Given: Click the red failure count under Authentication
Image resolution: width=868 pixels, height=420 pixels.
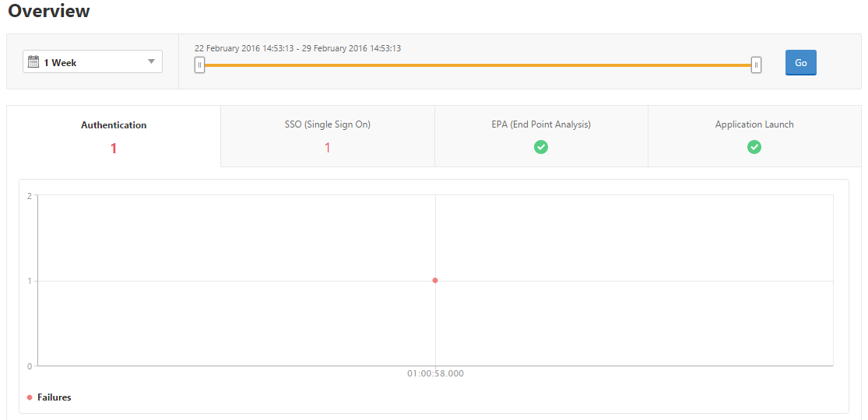Looking at the screenshot, I should point(114,149).
